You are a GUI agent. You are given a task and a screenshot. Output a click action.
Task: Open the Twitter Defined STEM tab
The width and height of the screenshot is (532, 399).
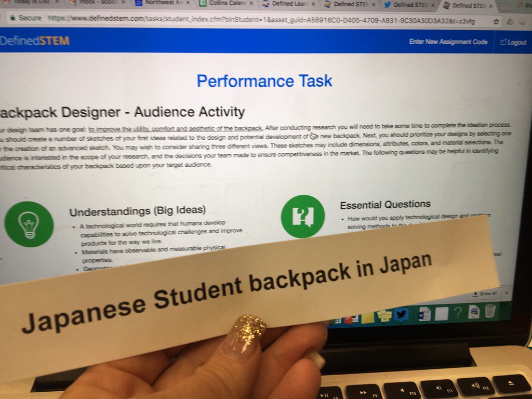pyautogui.click(x=410, y=3)
